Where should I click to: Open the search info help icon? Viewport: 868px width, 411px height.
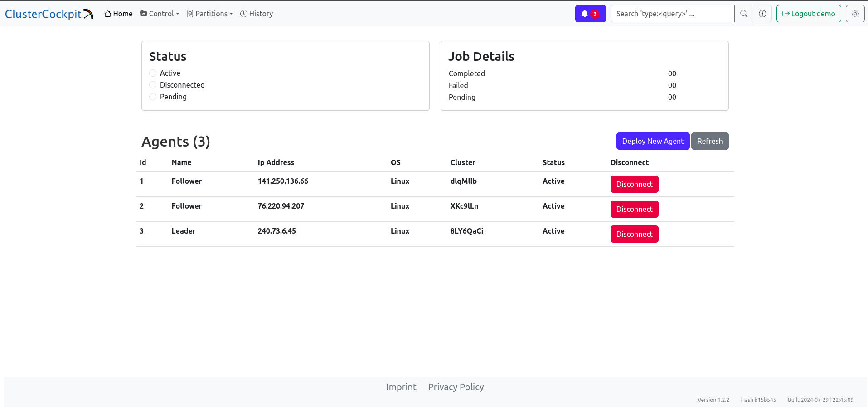point(762,14)
